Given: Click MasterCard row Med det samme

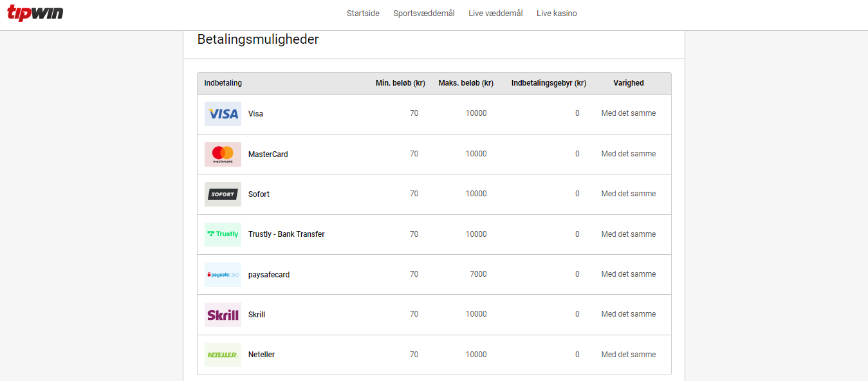Looking at the screenshot, I should pos(629,154).
